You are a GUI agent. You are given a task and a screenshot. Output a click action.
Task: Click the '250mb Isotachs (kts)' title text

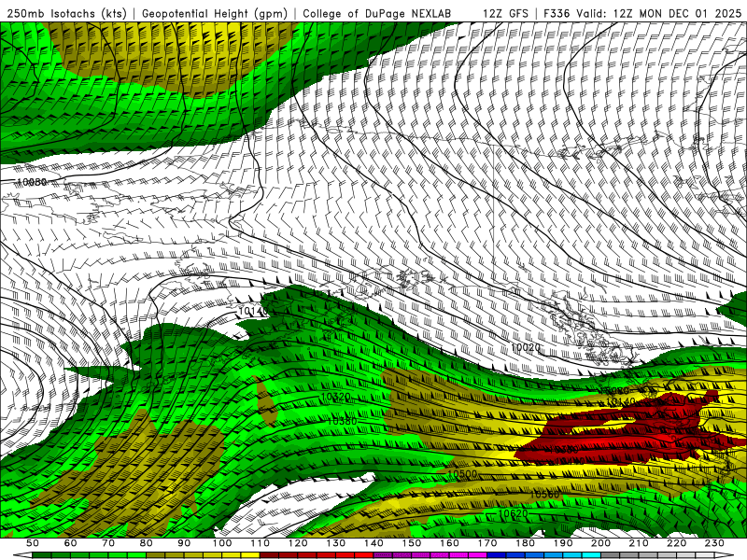click(67, 13)
